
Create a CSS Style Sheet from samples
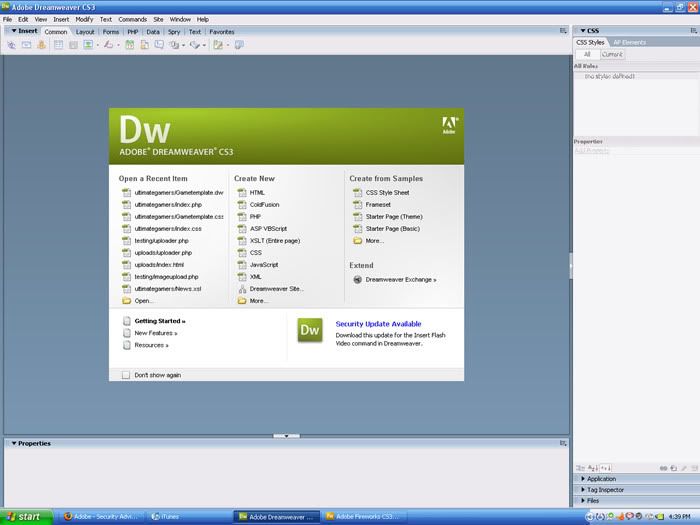[387, 192]
